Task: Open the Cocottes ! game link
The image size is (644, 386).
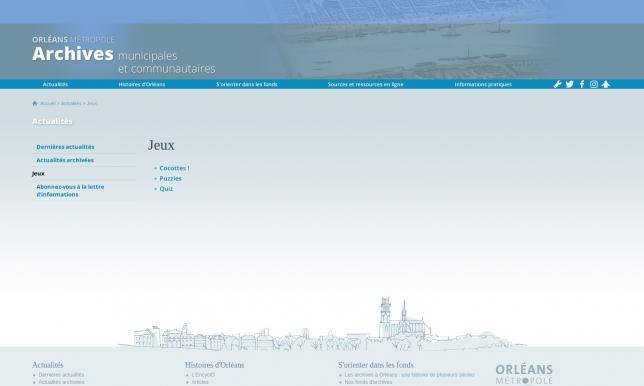Action: [174, 168]
